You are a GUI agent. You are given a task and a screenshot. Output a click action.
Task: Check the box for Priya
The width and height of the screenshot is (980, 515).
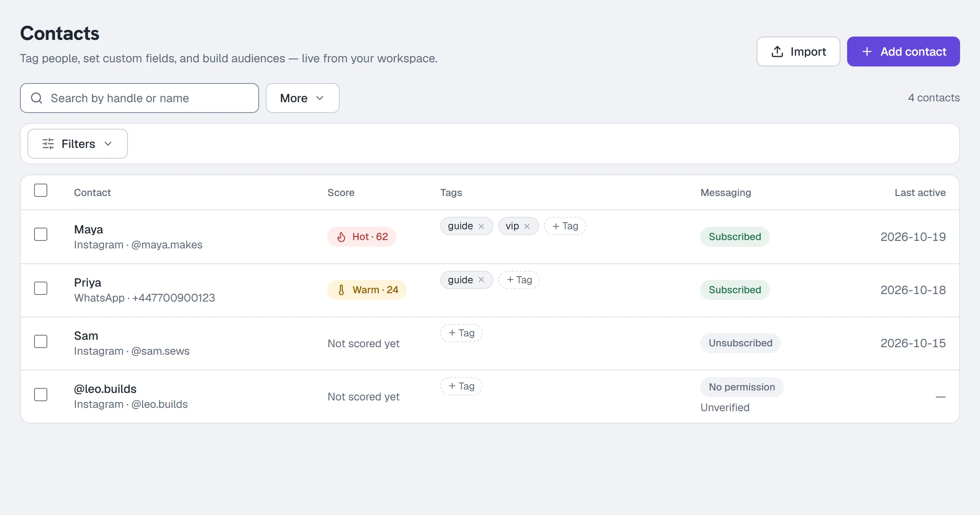click(x=41, y=288)
